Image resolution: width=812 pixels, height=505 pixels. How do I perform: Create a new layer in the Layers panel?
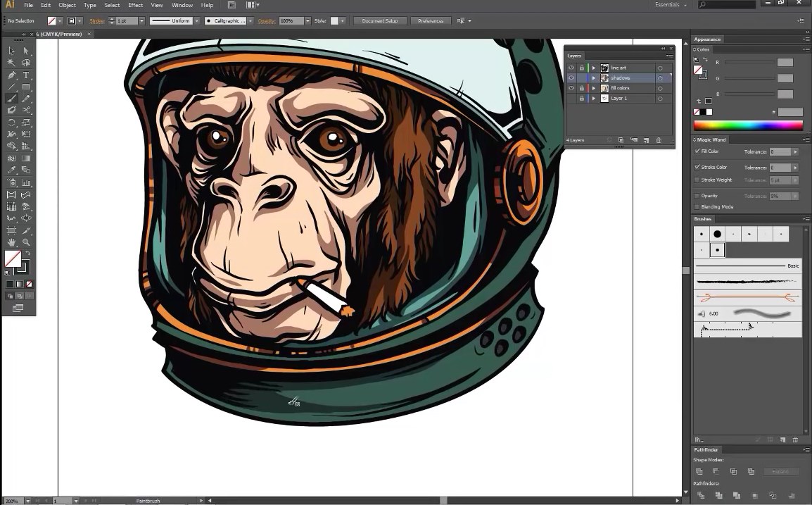647,140
